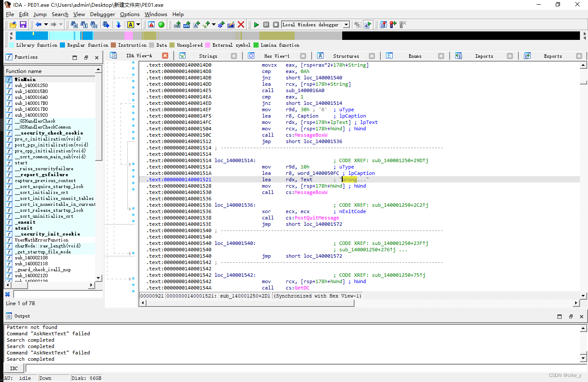Screen dimensions: 588x382
Task: Click the Functions panel filter input field
Action: pos(58,294)
